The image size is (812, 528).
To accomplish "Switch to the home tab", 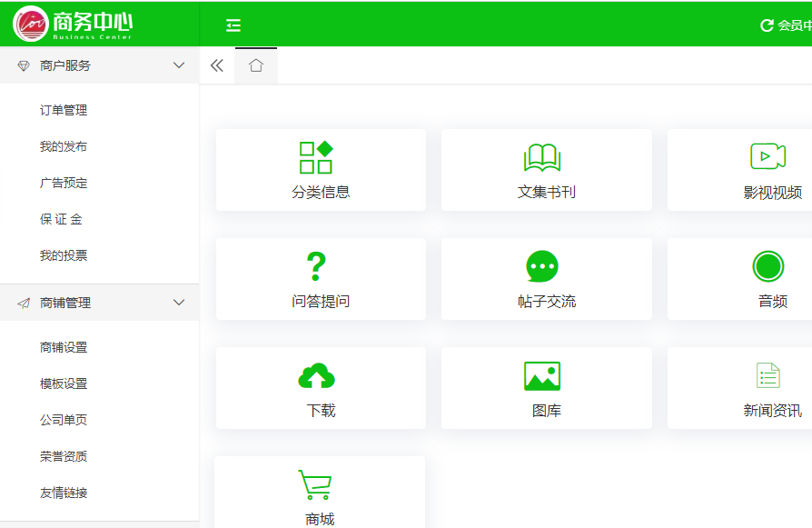I will [256, 65].
